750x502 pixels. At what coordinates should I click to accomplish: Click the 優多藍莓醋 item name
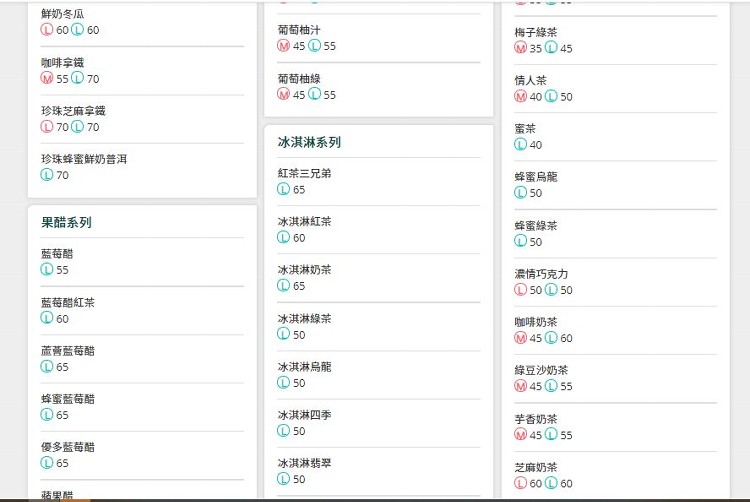click(68, 447)
